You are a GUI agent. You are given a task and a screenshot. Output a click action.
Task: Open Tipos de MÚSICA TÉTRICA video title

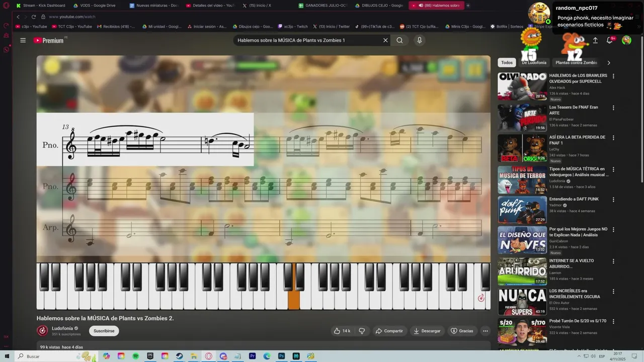tap(579, 172)
